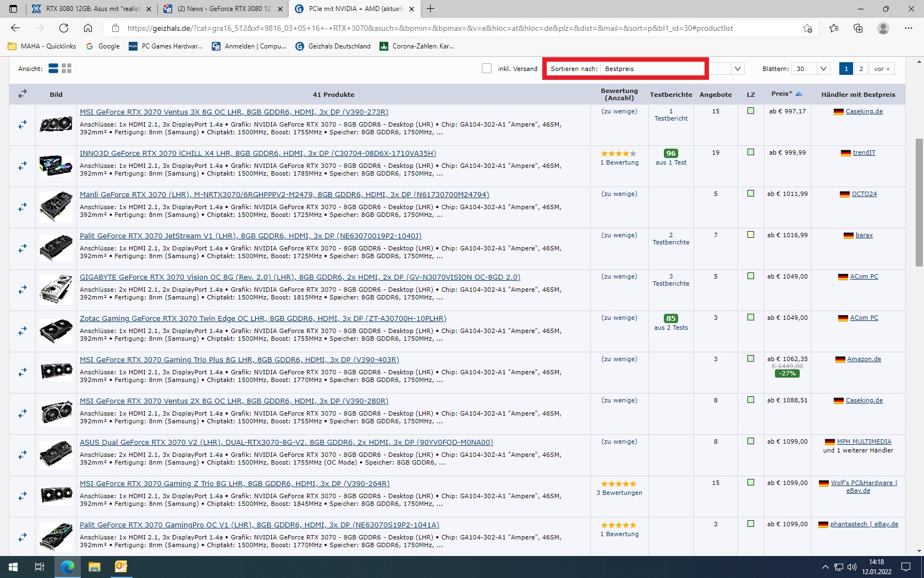
Task: Switch to grid view layout
Action: tap(67, 68)
